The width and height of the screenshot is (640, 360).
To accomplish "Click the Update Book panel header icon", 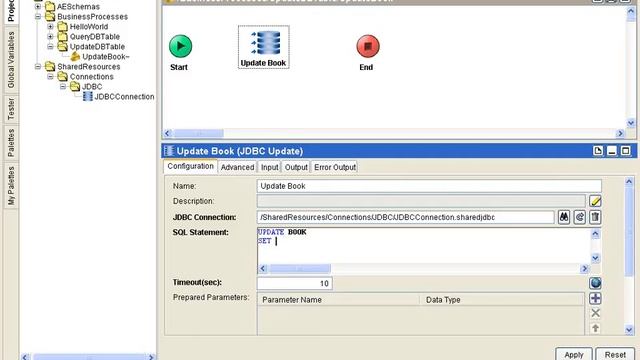I will pos(169,151).
